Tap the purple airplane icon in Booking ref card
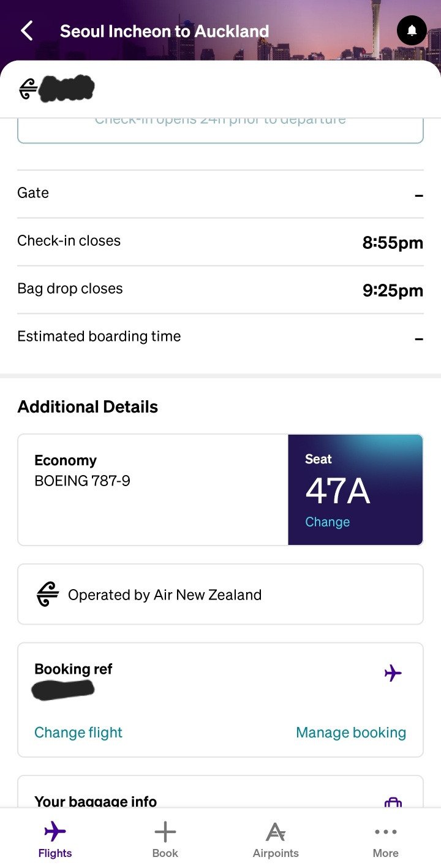This screenshot has height=868, width=441. [393, 673]
